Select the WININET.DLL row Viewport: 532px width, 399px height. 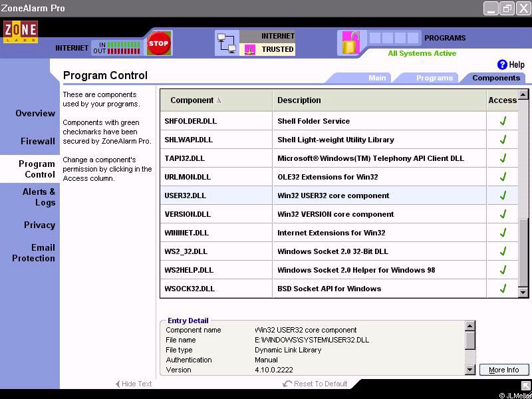tap(339, 233)
